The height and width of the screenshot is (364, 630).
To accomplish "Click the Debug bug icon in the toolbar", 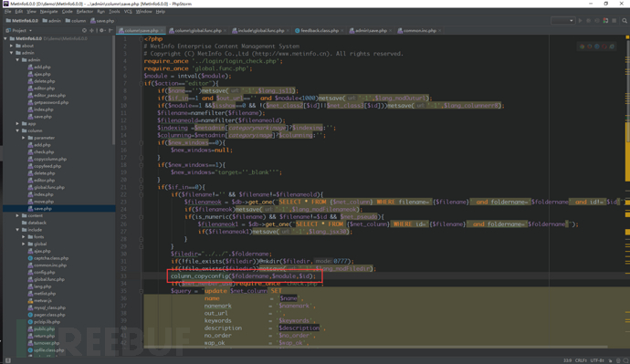I will (x=589, y=20).
